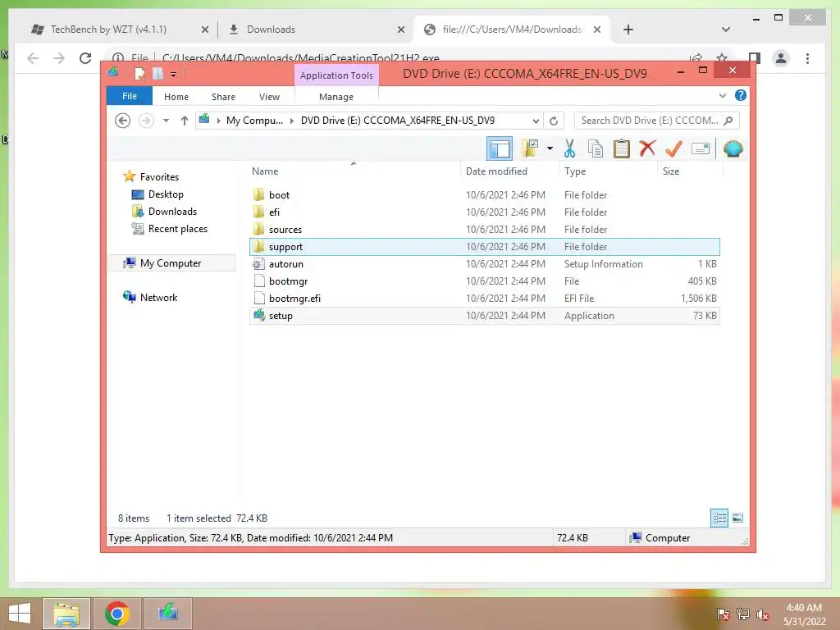Click File Explorer in the taskbar
The height and width of the screenshot is (630, 840).
[x=66, y=614]
